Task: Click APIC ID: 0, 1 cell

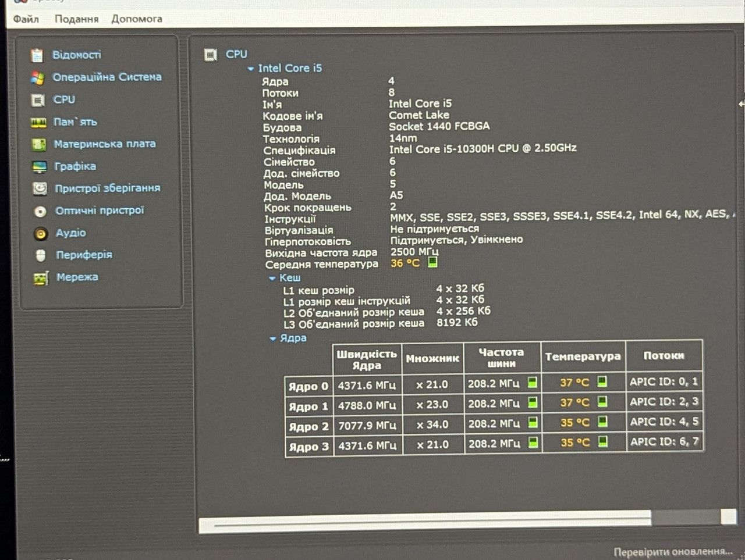Action: [x=664, y=381]
